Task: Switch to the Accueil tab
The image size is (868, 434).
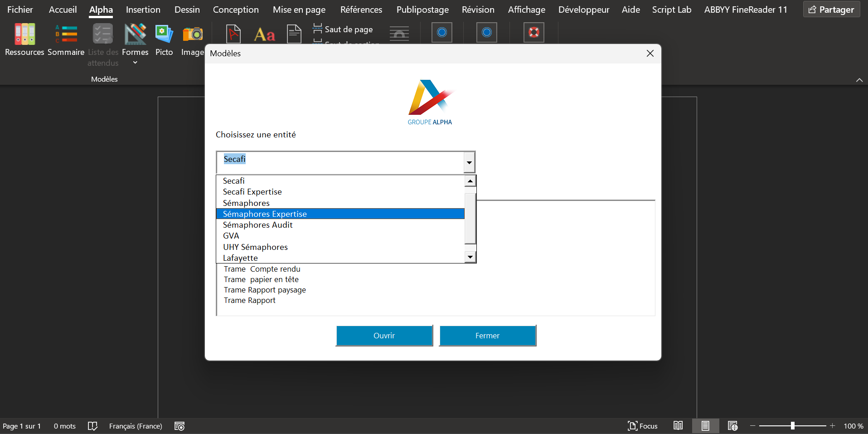Action: tap(63, 10)
